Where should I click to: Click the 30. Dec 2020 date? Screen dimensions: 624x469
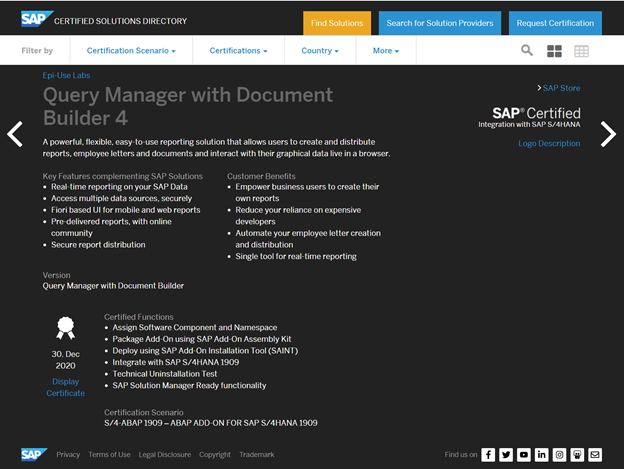[66, 360]
